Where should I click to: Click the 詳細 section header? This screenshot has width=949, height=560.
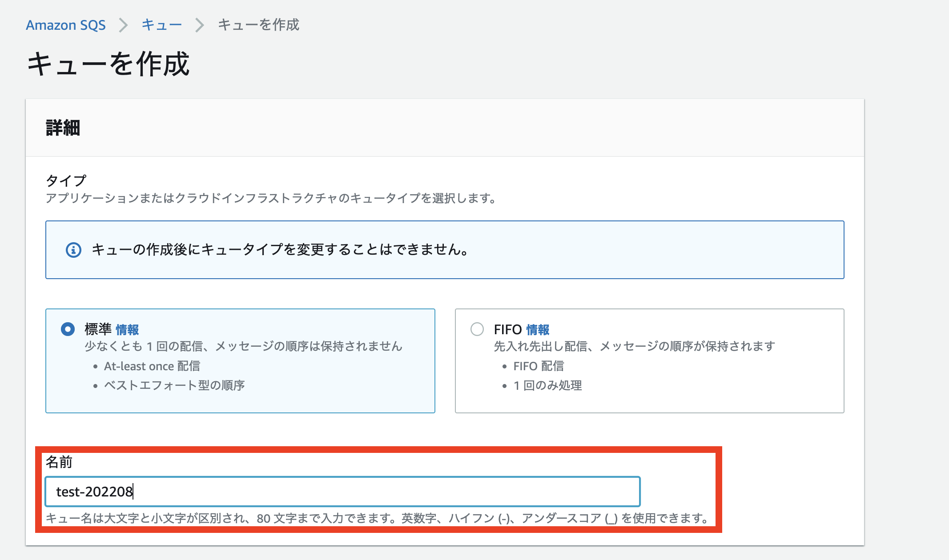tap(63, 128)
